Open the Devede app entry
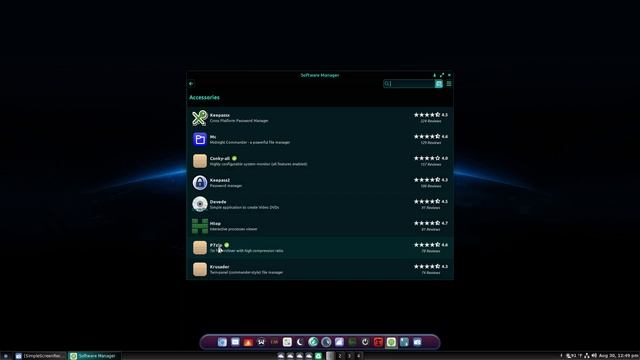 [320, 204]
